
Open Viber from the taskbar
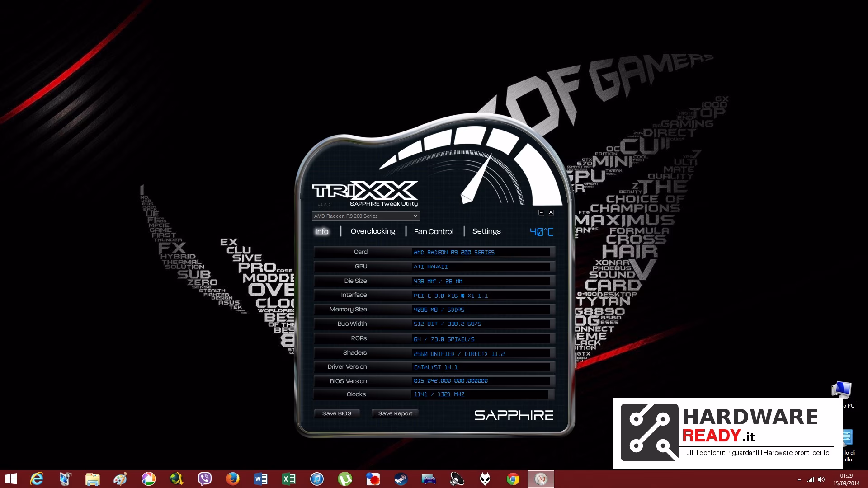[x=204, y=479]
